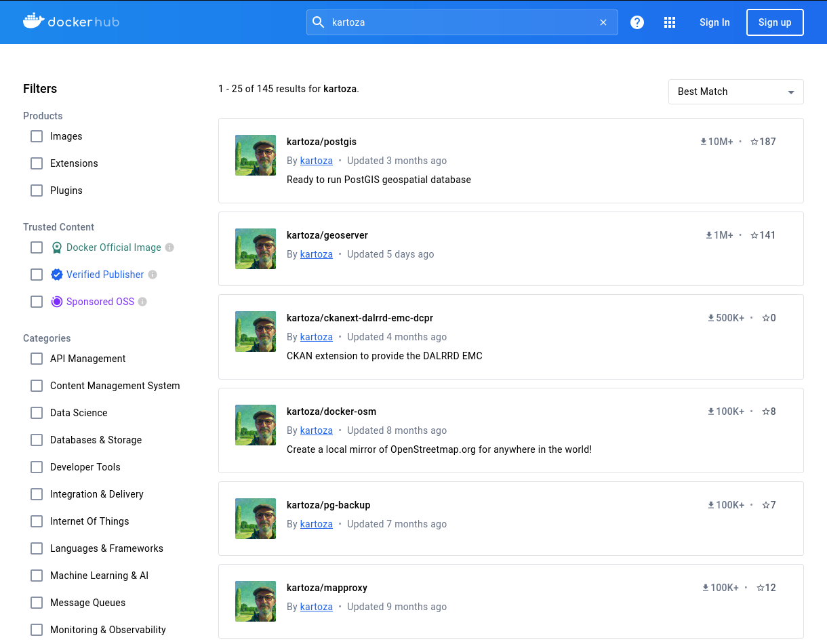827x644 pixels.
Task: Enable Docker Official Image filter checkbox
Action: [x=37, y=247]
